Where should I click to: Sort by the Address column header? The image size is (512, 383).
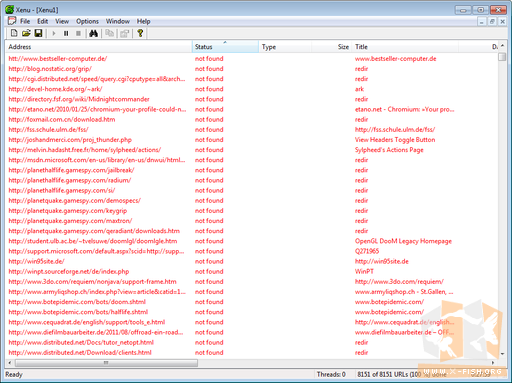(99, 47)
